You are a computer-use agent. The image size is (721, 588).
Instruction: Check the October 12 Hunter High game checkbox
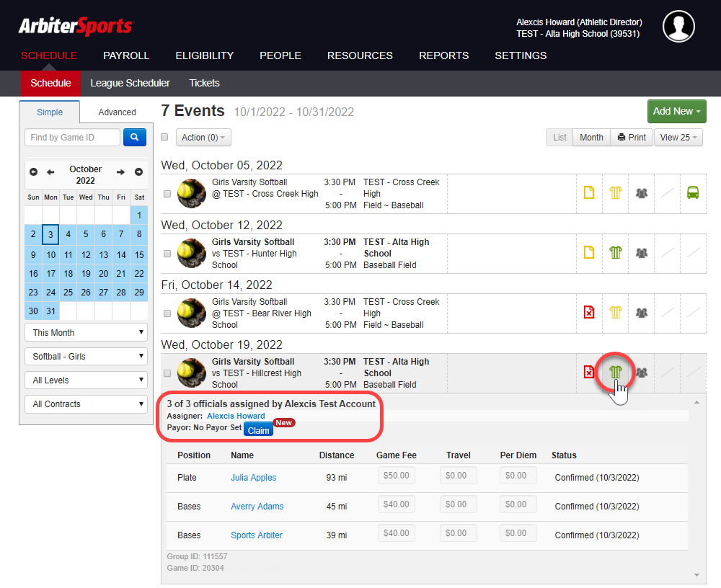167,254
